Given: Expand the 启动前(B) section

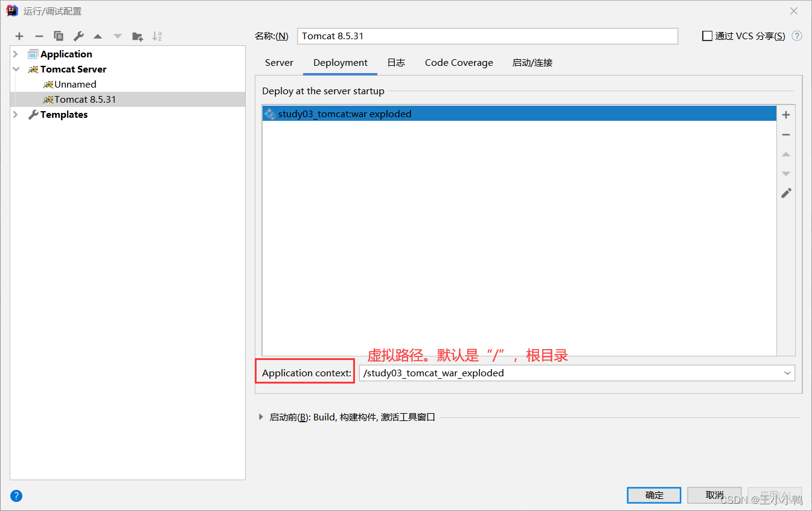Looking at the screenshot, I should [260, 416].
